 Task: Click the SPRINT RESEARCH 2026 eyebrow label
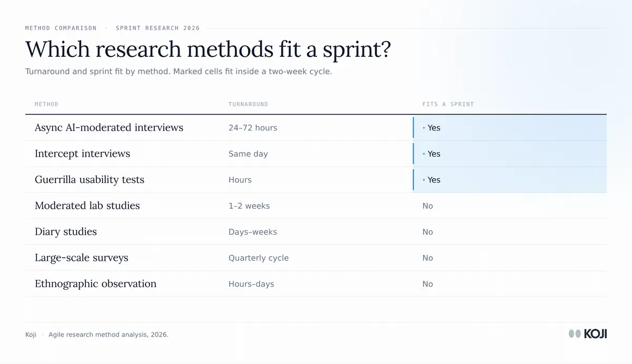pyautogui.click(x=158, y=28)
